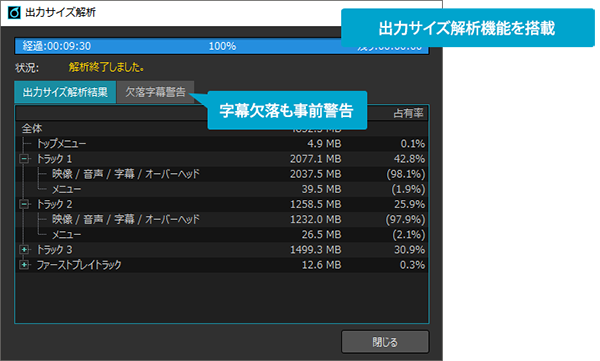Select the 全体 row
The width and height of the screenshot is (600, 361).
coord(222,129)
